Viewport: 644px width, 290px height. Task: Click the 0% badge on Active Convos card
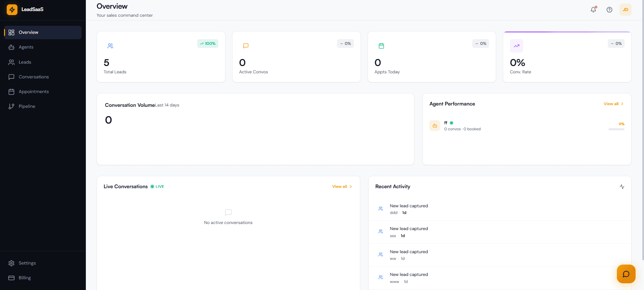pos(345,44)
